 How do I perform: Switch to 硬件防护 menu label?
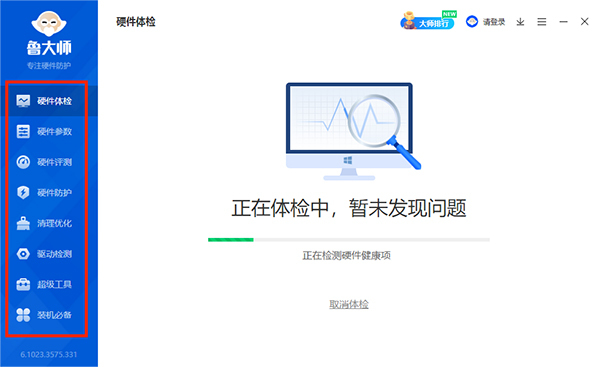point(54,192)
